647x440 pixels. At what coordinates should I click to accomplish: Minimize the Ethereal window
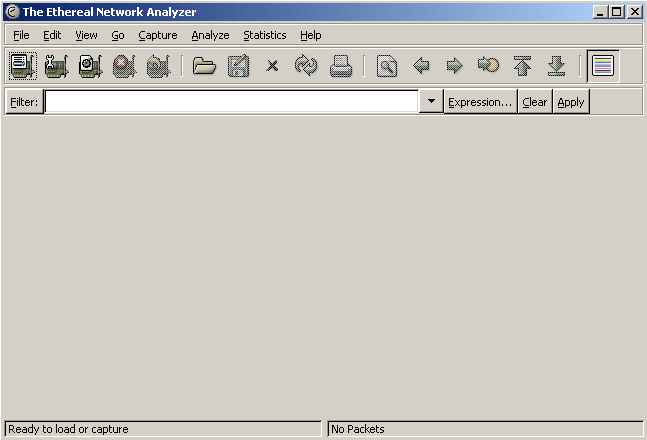[x=600, y=12]
